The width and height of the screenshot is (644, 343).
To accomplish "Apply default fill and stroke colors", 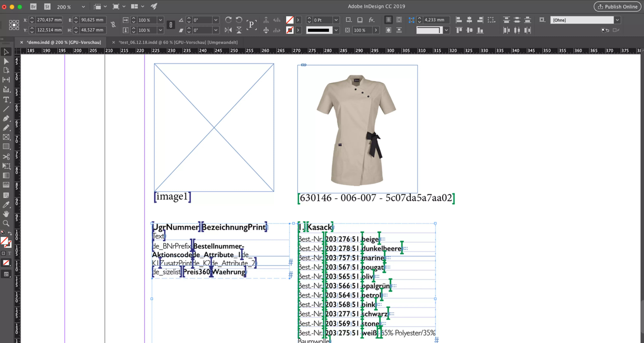I will [3, 232].
